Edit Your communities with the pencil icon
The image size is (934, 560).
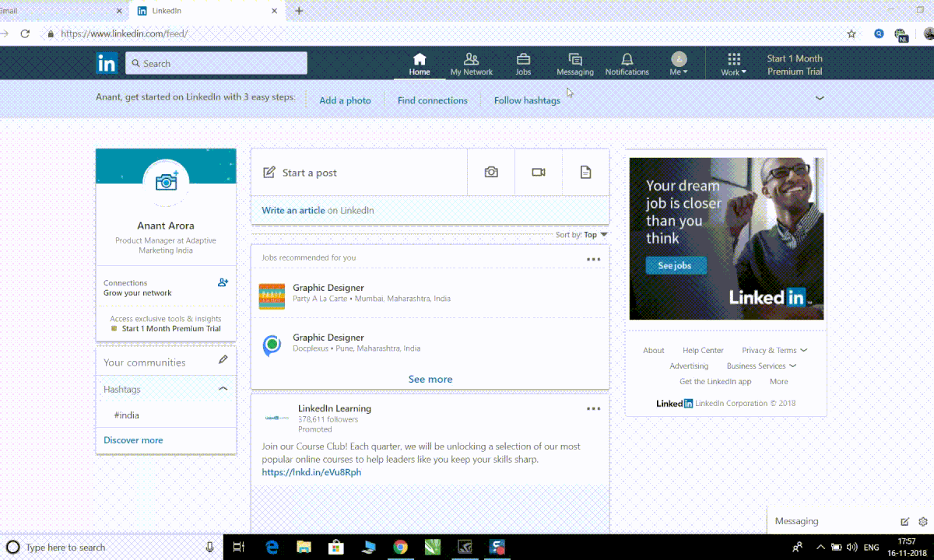[x=223, y=359]
